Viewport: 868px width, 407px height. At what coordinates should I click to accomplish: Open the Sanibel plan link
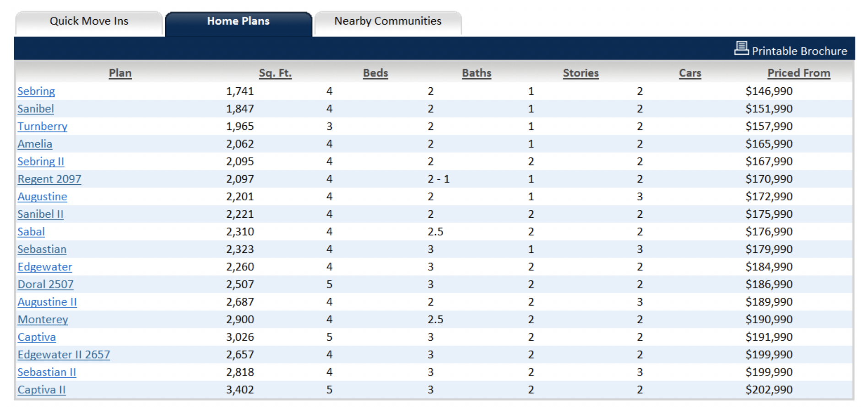(36, 109)
